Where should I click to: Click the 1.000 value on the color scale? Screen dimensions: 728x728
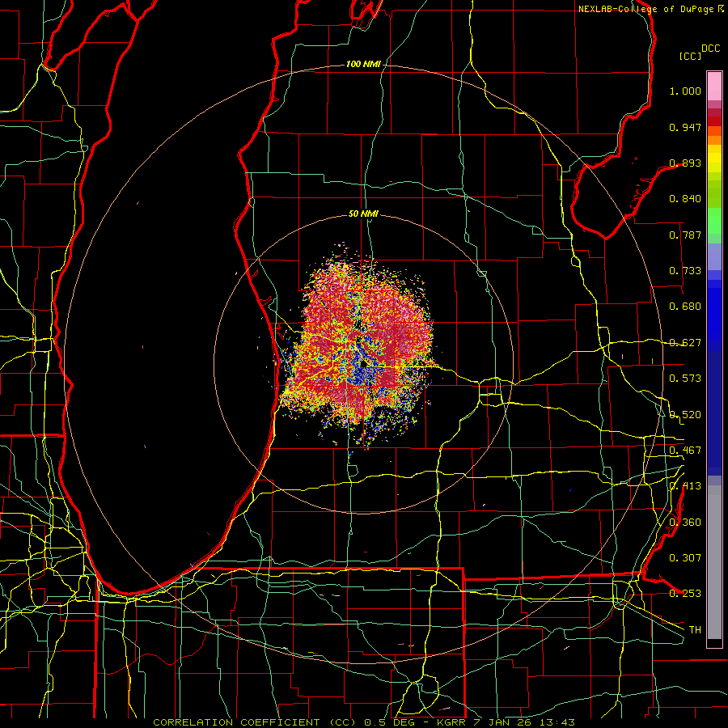(685, 91)
